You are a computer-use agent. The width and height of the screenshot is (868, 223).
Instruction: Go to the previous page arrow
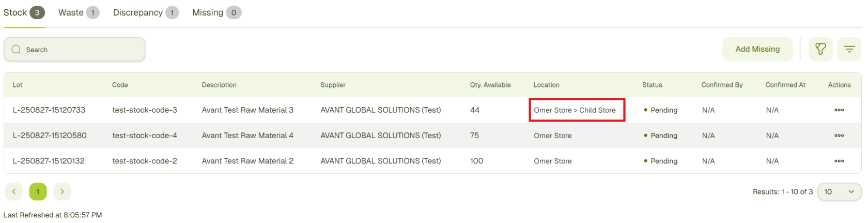14,191
